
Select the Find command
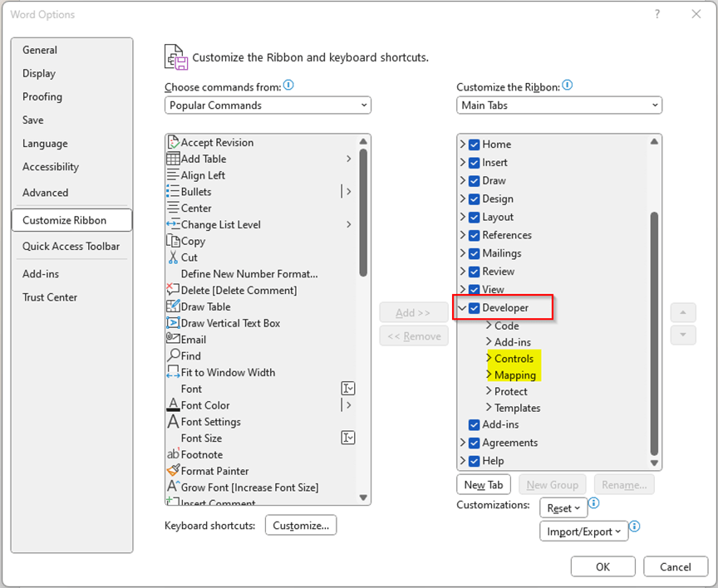(x=189, y=355)
